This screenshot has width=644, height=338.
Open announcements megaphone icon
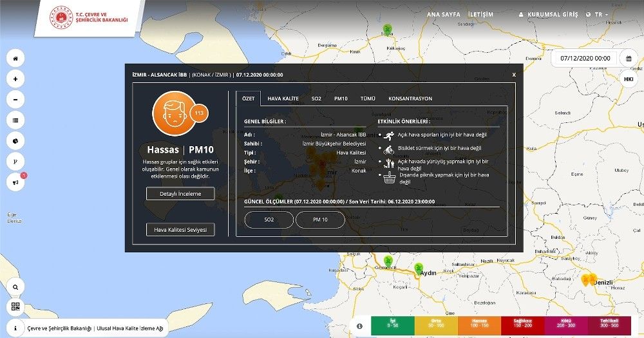pos(15,182)
